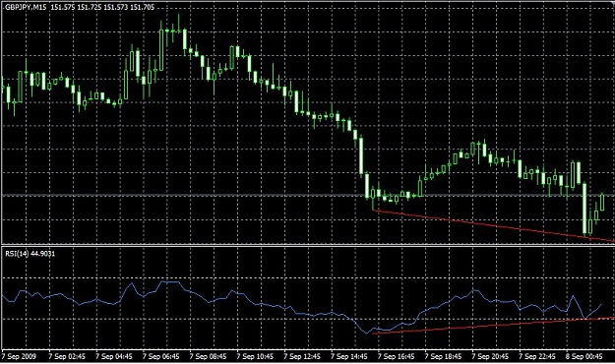The height and width of the screenshot is (364, 615).
Task: Click the '7 Sep 2009' time axis label
Action: pos(19,356)
